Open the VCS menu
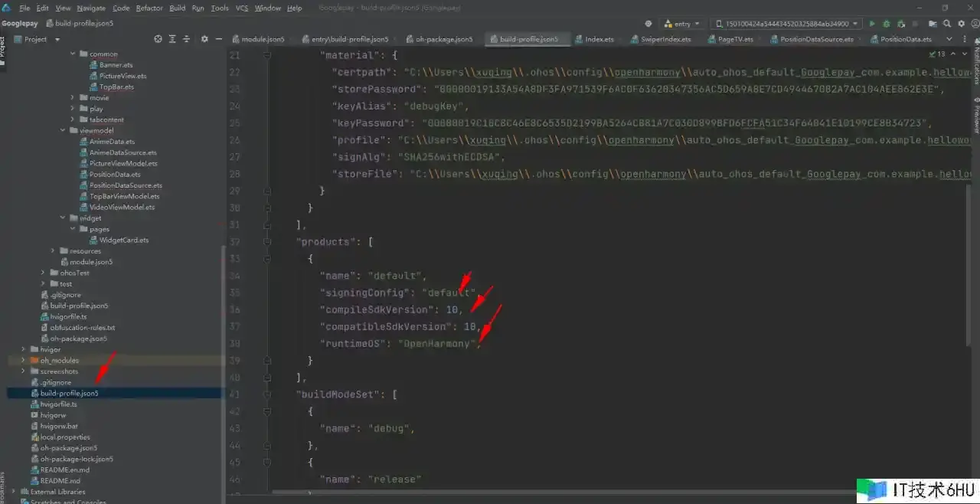The image size is (980, 504). coord(242,8)
